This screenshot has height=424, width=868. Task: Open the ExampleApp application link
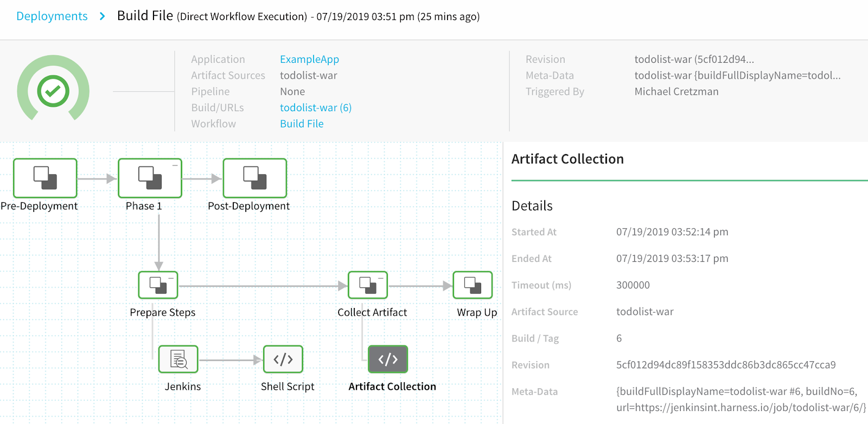point(309,59)
